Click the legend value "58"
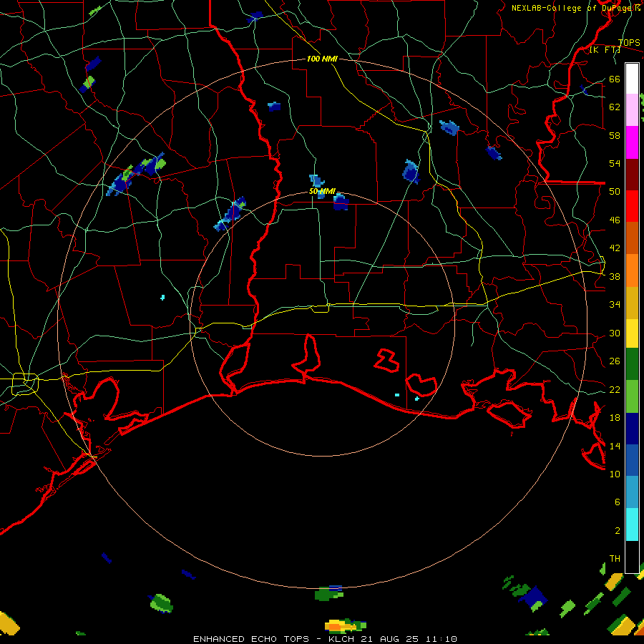 pos(615,135)
